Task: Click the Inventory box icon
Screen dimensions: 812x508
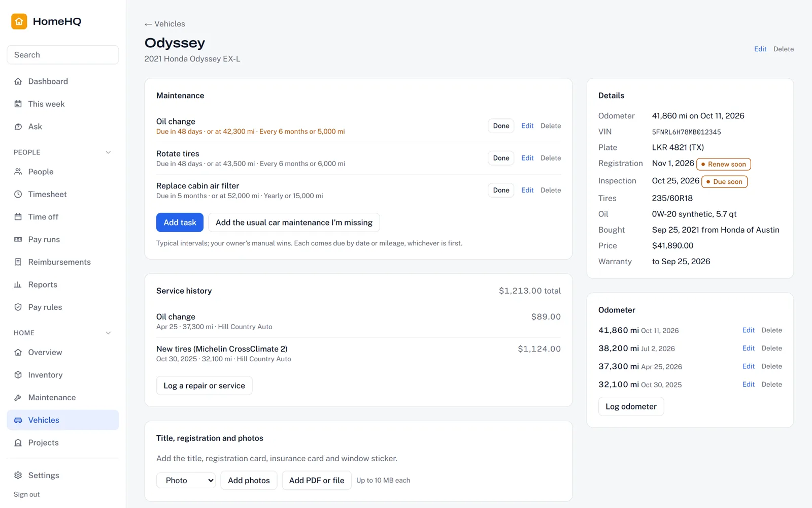Action: pyautogui.click(x=18, y=375)
